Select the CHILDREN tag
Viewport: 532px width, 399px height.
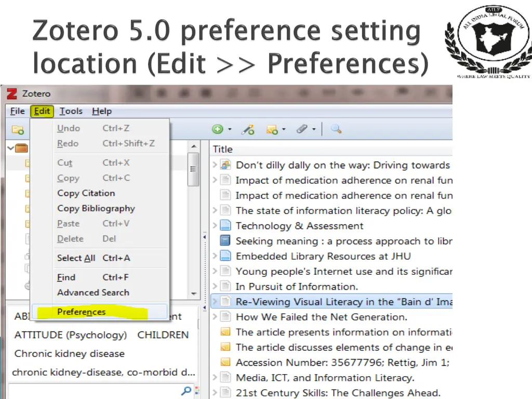(x=163, y=335)
